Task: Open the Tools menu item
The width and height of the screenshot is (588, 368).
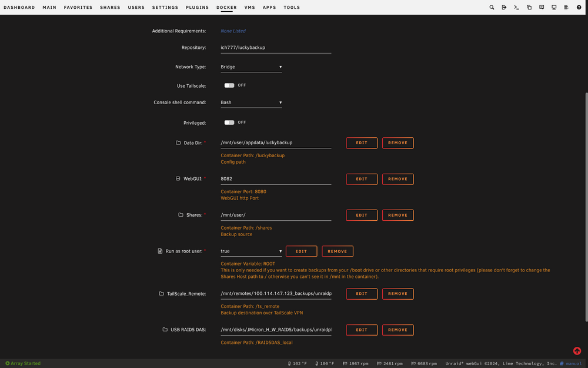Action: [x=292, y=8]
